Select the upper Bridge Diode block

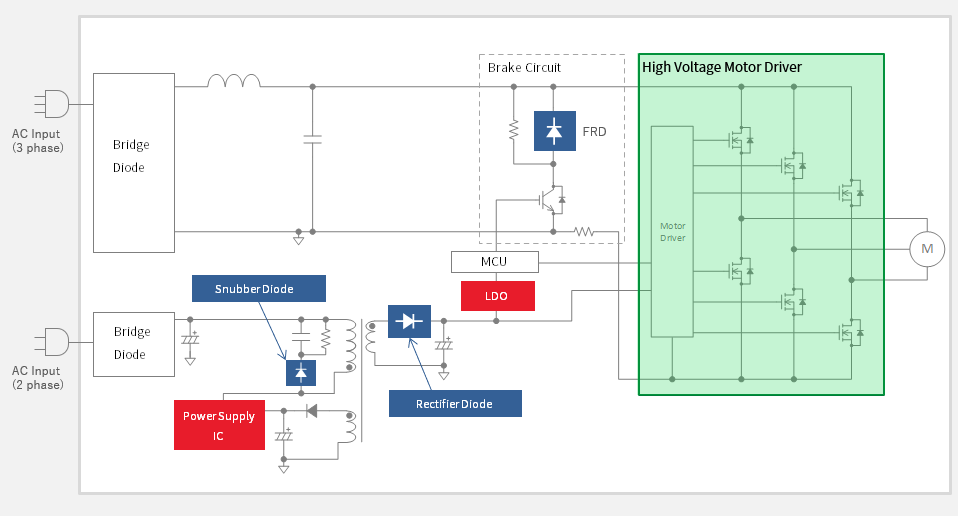133,162
